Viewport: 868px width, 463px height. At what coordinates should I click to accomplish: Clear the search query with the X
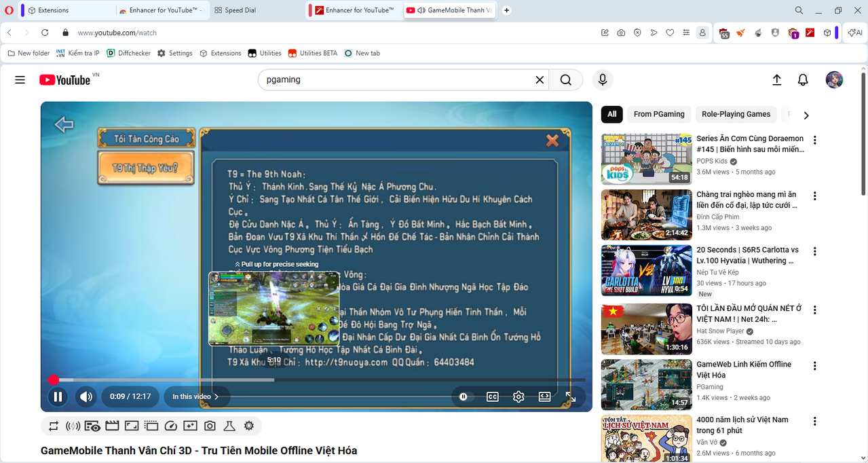pos(540,79)
